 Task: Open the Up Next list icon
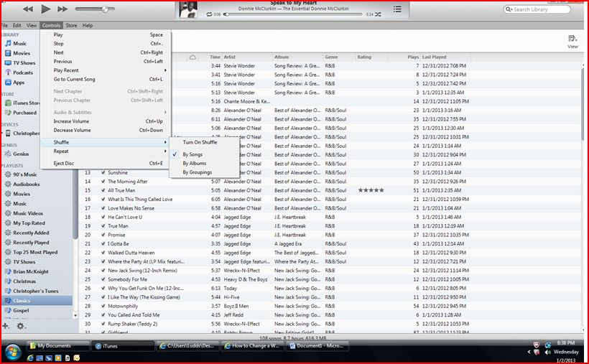coord(397,9)
